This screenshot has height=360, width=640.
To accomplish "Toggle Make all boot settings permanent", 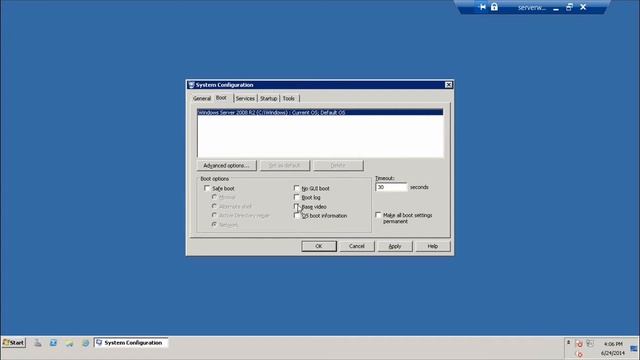I will click(378, 215).
